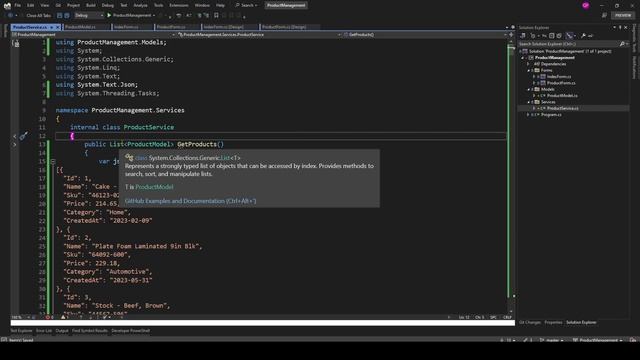This screenshot has width=640, height=360.
Task: Expand the Program.cs node
Action: coord(528,115)
